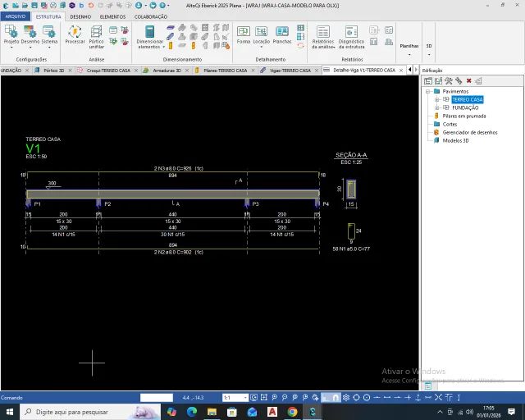Click the zoom window icon beside scale box
The image size is (525, 420).
[253, 398]
